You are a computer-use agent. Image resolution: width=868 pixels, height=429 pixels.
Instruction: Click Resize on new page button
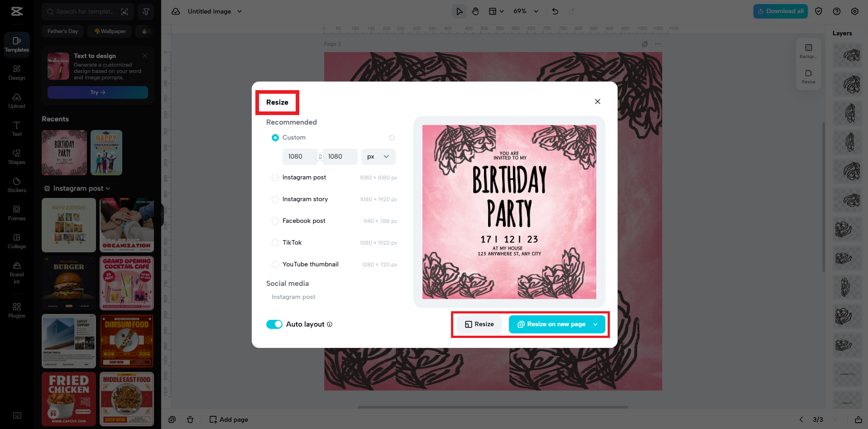551,324
